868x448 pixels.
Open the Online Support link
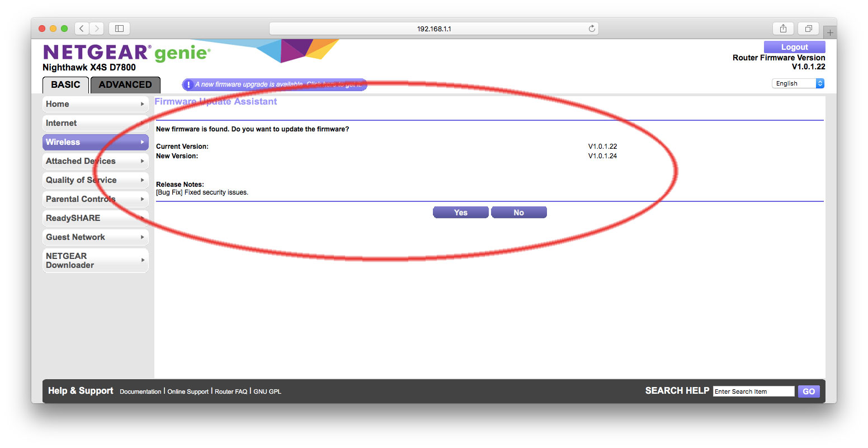pos(188,392)
